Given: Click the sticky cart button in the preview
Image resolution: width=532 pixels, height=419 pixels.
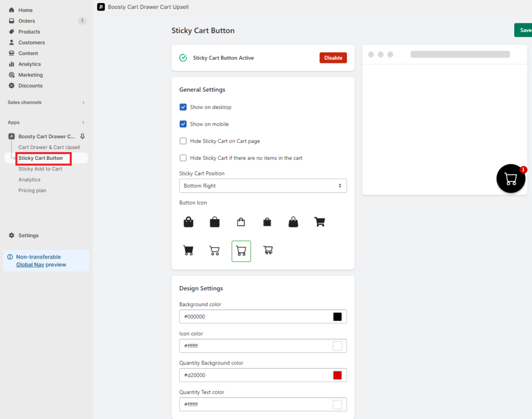Looking at the screenshot, I should [510, 178].
